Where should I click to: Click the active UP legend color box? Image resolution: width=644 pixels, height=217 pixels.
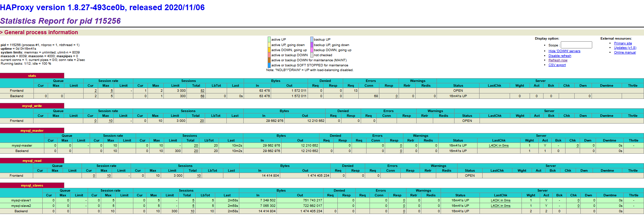pos(269,39)
